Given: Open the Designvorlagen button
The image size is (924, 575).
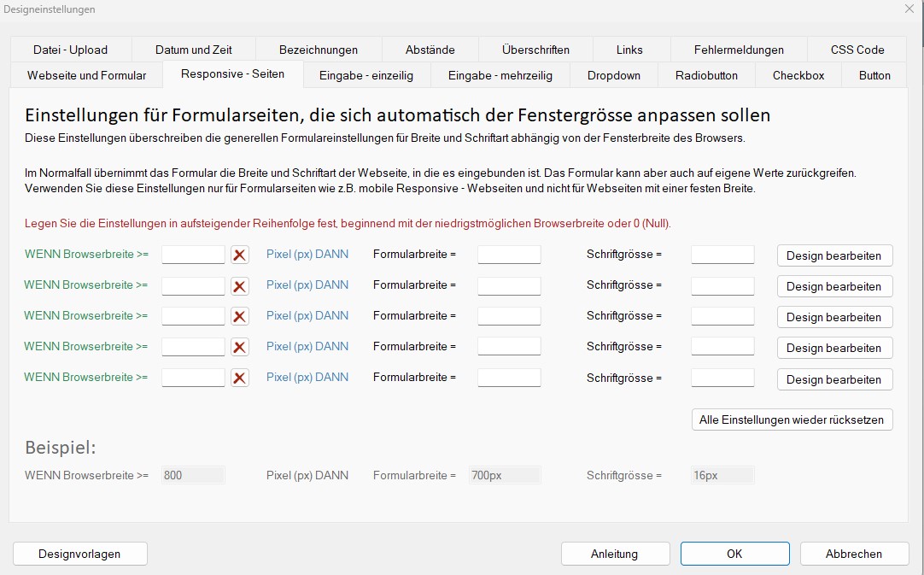Looking at the screenshot, I should coord(79,554).
